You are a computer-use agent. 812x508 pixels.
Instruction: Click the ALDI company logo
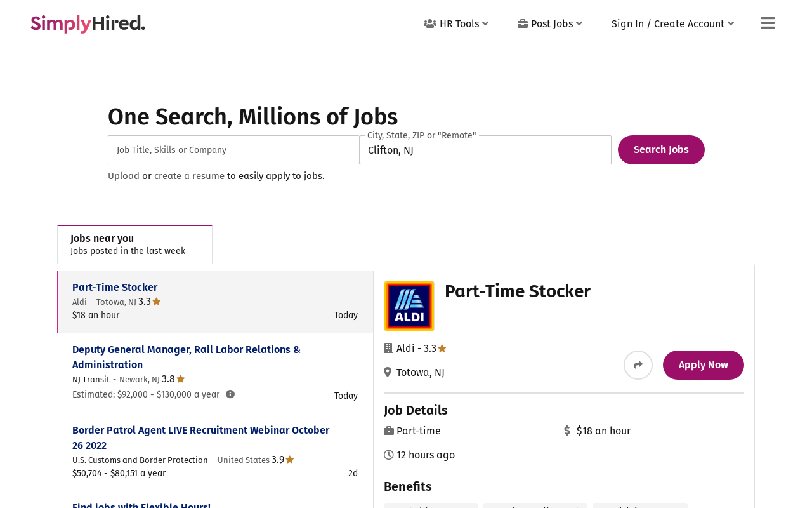(409, 306)
